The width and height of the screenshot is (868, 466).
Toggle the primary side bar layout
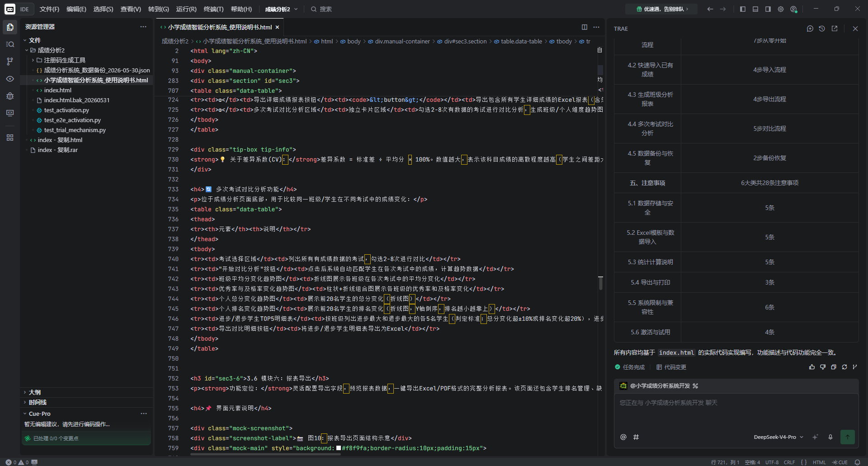tap(743, 9)
